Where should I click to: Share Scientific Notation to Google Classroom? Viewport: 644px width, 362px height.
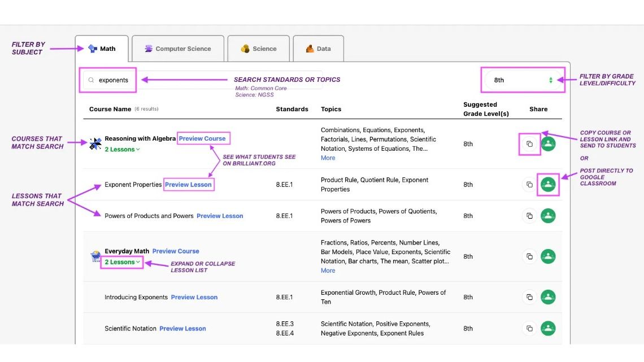548,328
